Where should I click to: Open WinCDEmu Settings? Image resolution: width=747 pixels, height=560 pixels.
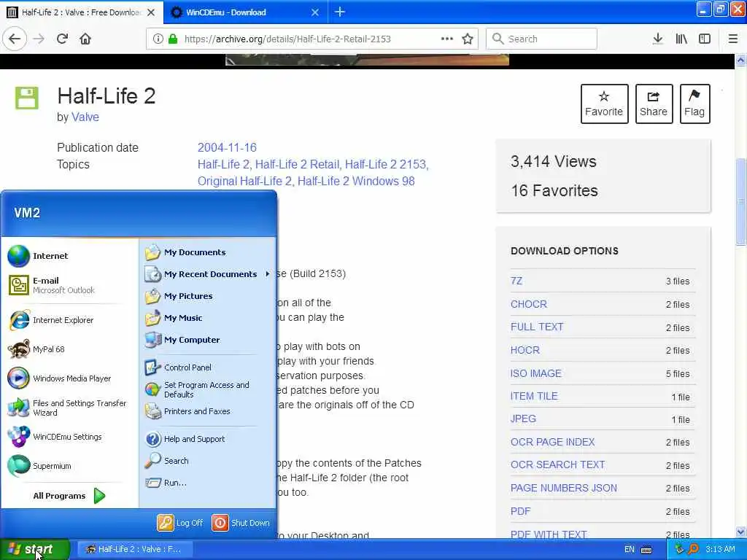[69, 437]
